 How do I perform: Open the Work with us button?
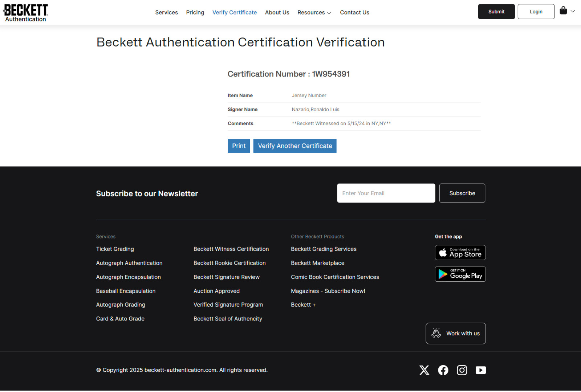(x=456, y=333)
